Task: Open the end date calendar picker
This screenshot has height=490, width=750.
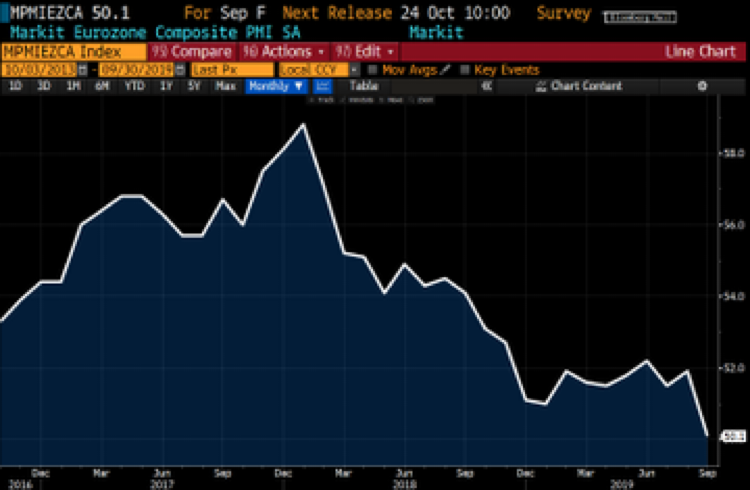Action: tap(178, 70)
